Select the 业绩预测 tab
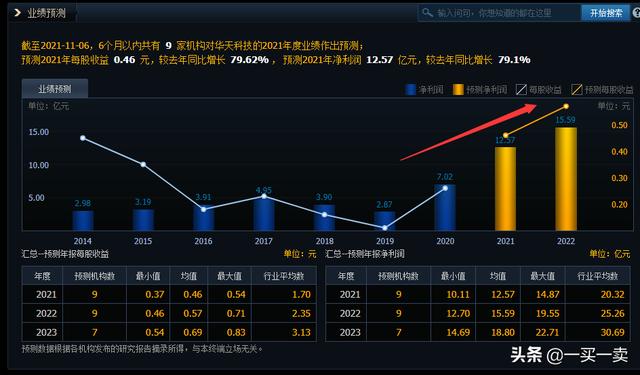 point(55,89)
